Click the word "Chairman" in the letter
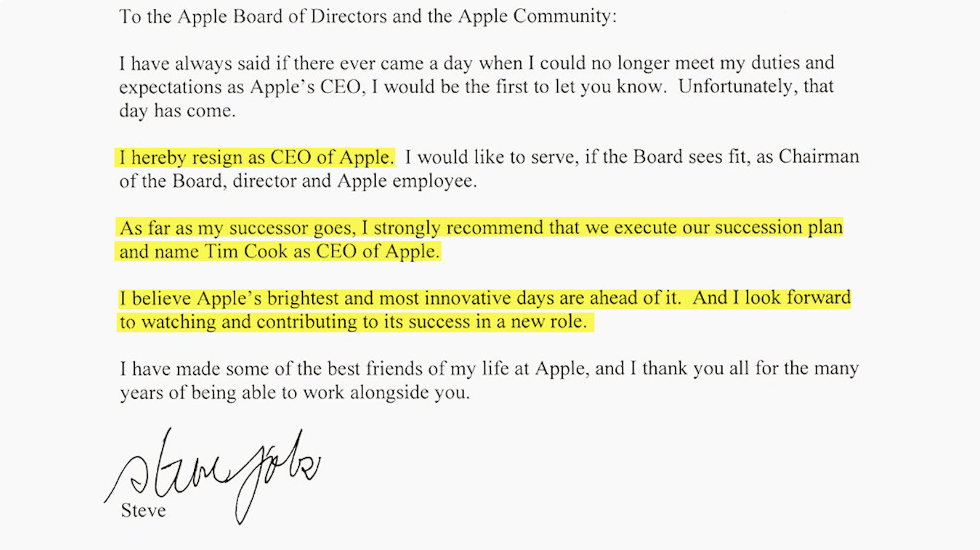Screen dimensions: 980x550 tap(819, 157)
